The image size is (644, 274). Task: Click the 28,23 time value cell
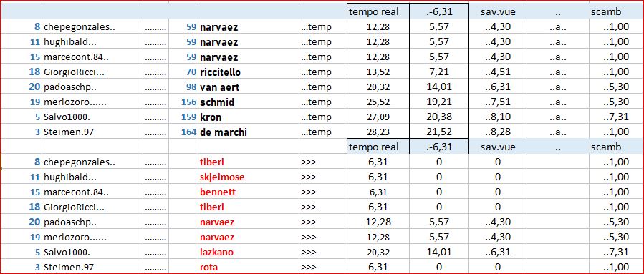[378, 132]
